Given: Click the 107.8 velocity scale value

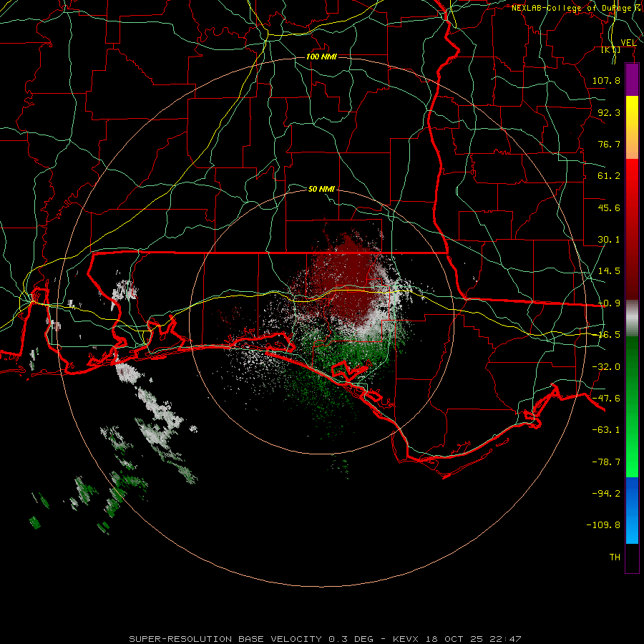Looking at the screenshot, I should pos(606,80).
